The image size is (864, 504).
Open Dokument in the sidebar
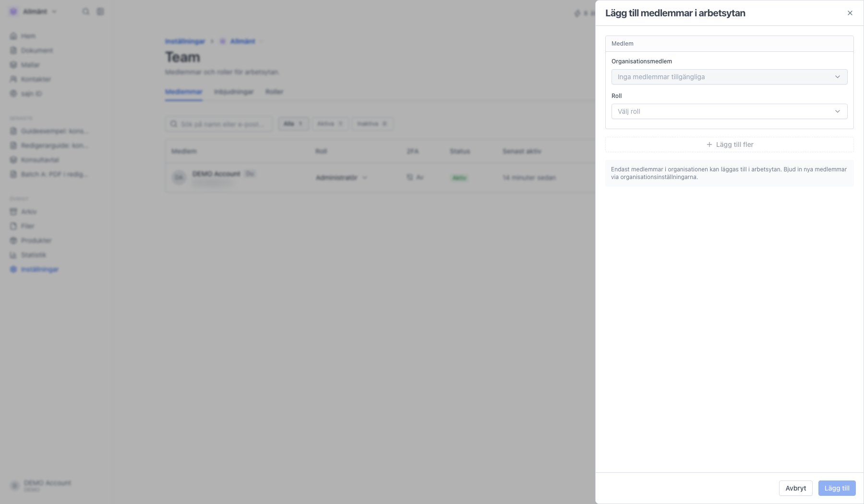(x=31, y=50)
